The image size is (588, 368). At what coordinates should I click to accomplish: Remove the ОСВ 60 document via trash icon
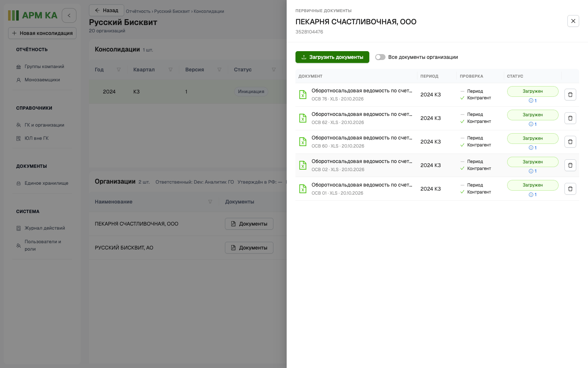[570, 142]
